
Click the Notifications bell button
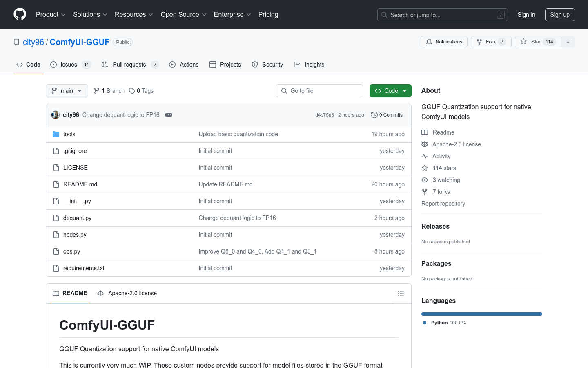tap(444, 42)
